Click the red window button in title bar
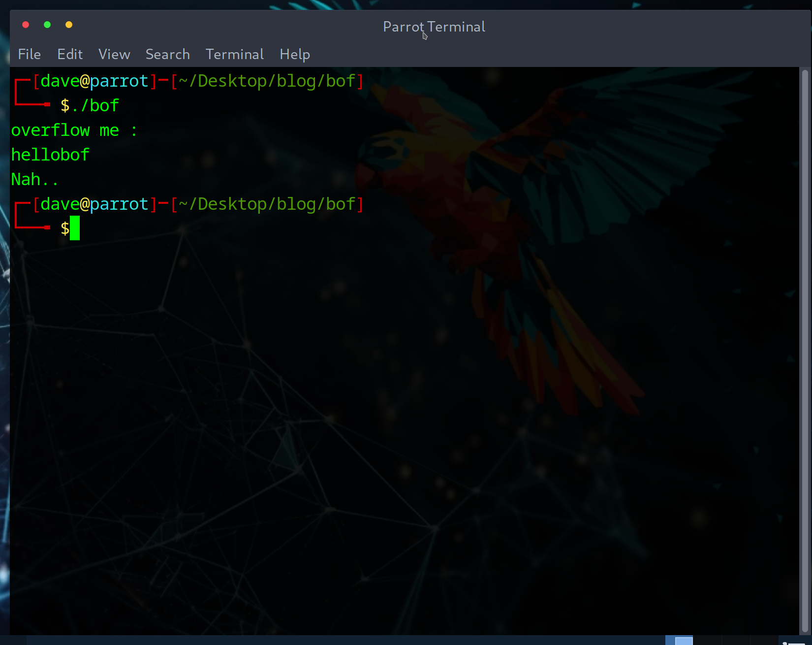The image size is (812, 645). (x=26, y=25)
